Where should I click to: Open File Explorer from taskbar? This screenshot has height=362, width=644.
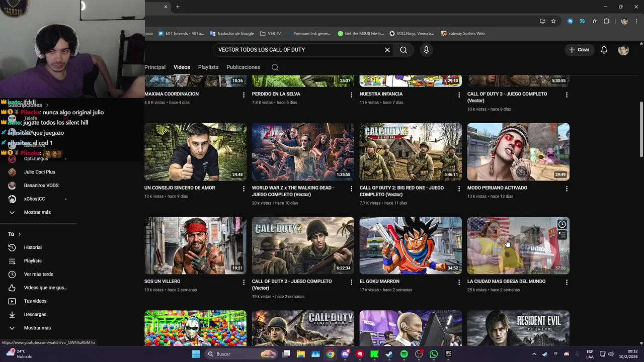click(x=301, y=354)
